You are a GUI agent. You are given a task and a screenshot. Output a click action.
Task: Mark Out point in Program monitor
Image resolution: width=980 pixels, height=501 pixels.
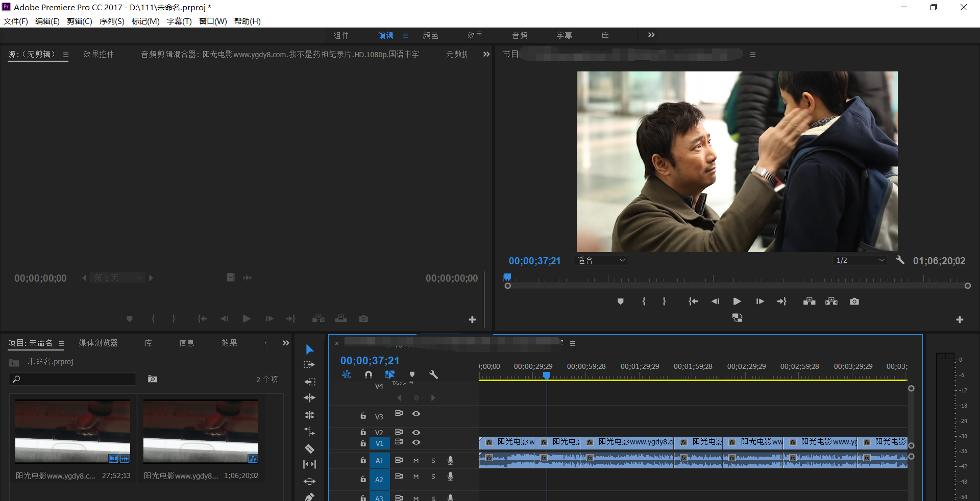coord(664,302)
